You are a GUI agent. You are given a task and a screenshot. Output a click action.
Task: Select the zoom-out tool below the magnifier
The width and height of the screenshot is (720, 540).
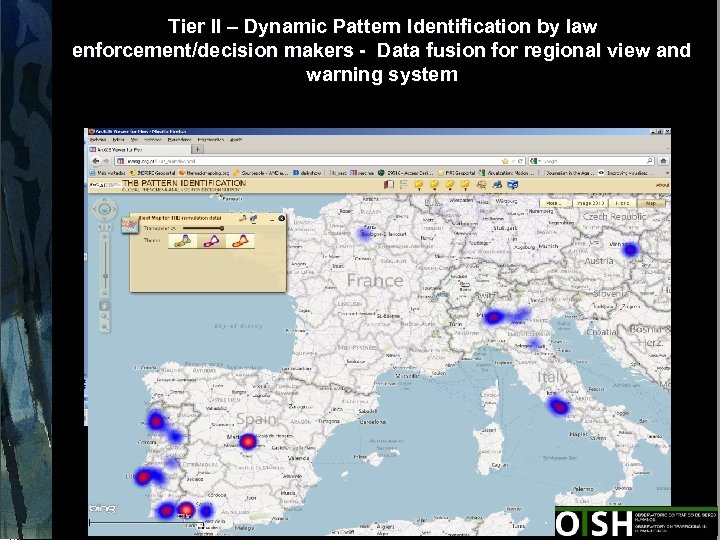tap(105, 327)
